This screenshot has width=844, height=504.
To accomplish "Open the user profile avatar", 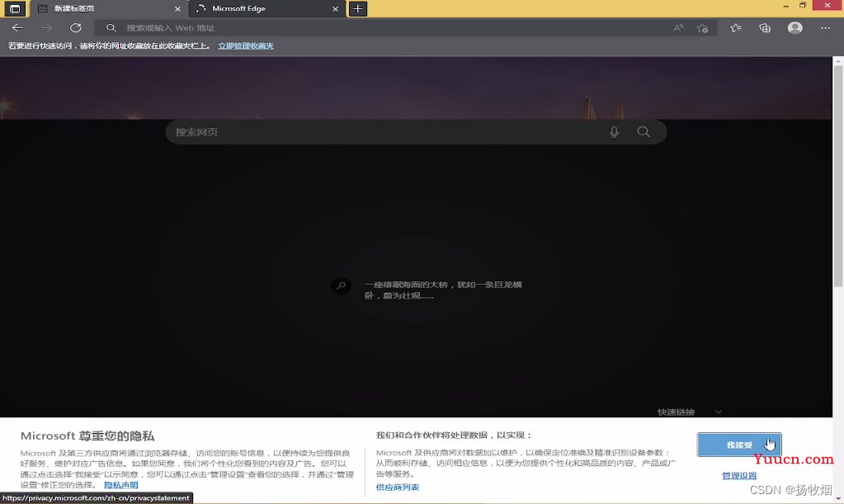I will (795, 28).
